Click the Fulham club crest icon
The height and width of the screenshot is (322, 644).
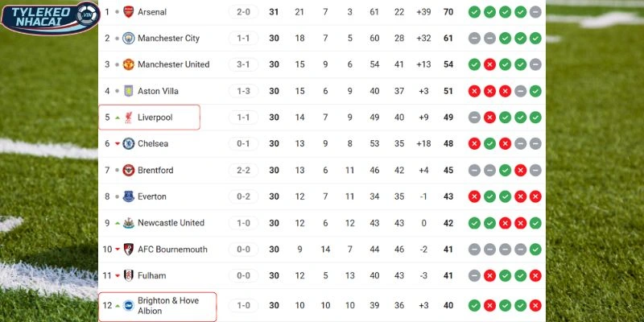128,275
